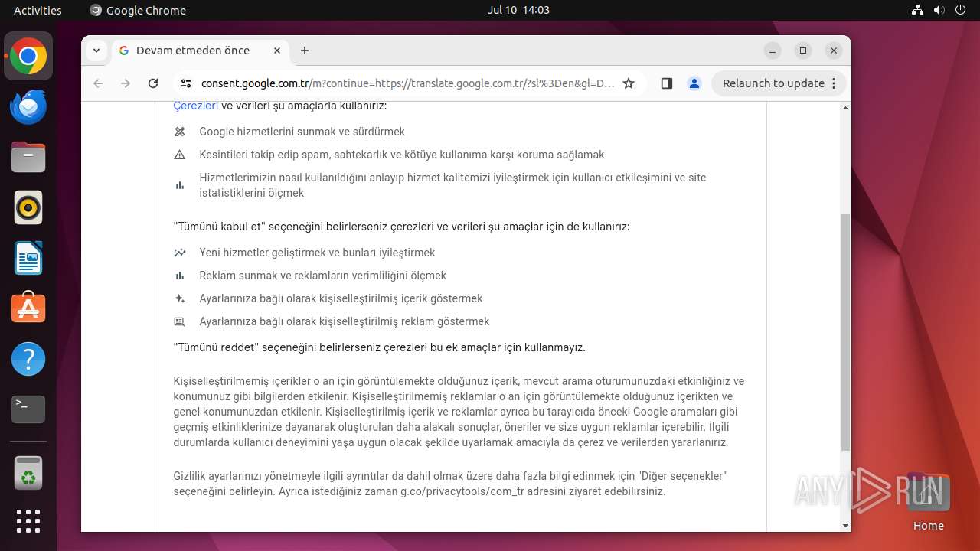The width and height of the screenshot is (980, 551).
Task: Open the Activities overview
Action: coord(38,10)
